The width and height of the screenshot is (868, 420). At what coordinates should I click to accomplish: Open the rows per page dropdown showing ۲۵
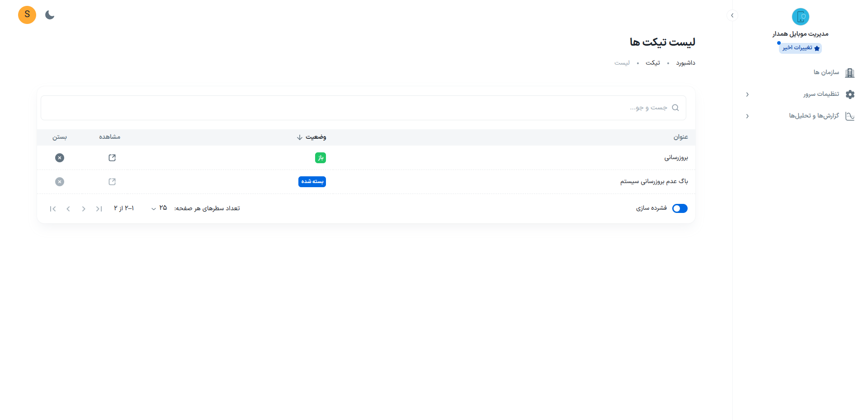[159, 208]
